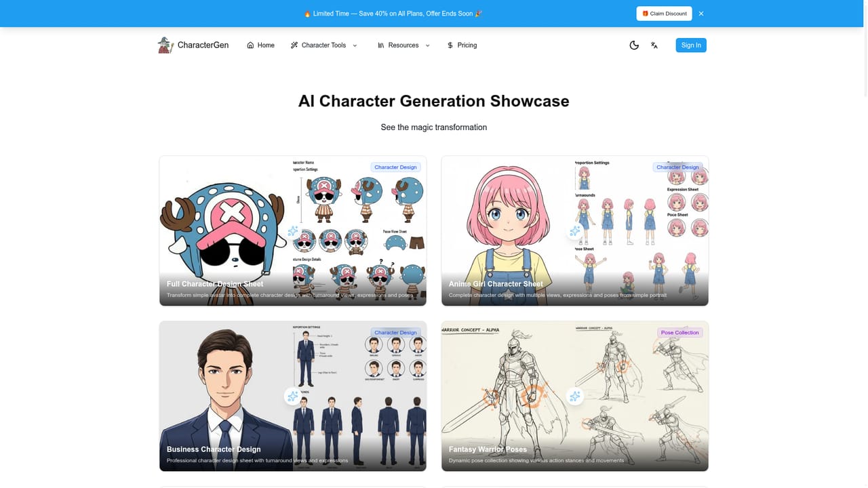Click the Resources library icon
868x488 pixels.
click(381, 45)
